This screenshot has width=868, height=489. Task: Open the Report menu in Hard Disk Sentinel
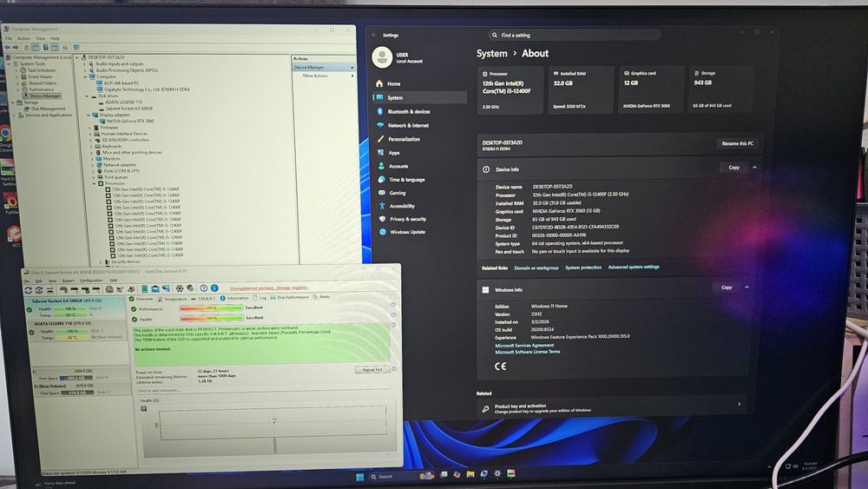pos(68,281)
